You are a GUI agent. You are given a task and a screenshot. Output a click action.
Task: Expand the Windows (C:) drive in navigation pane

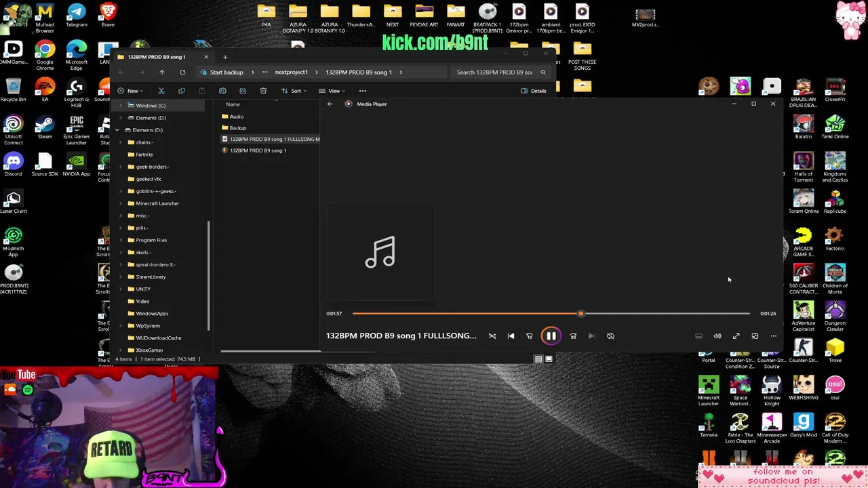click(x=121, y=106)
